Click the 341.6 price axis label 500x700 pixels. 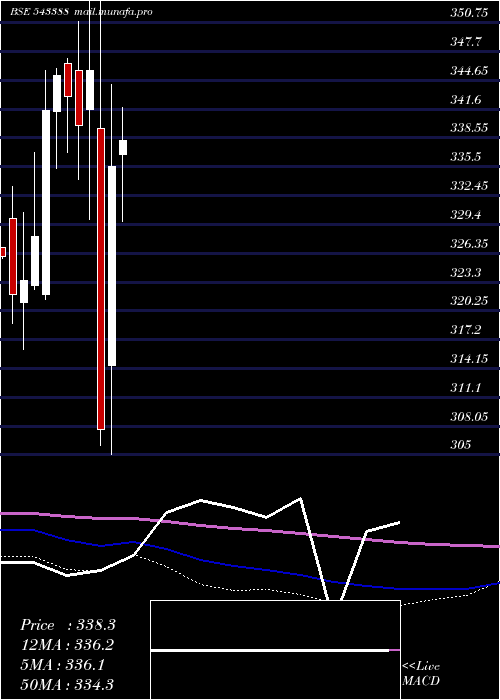[x=466, y=100]
